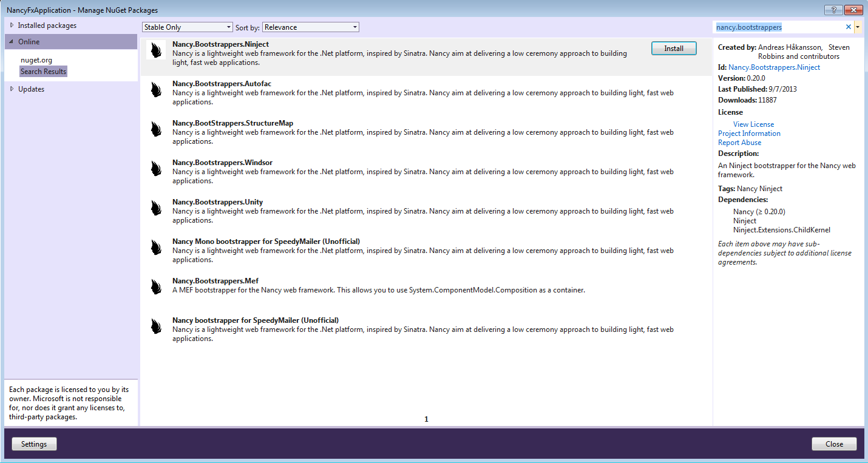
Task: Click the Version: 0.20.0 text
Action: (x=742, y=78)
